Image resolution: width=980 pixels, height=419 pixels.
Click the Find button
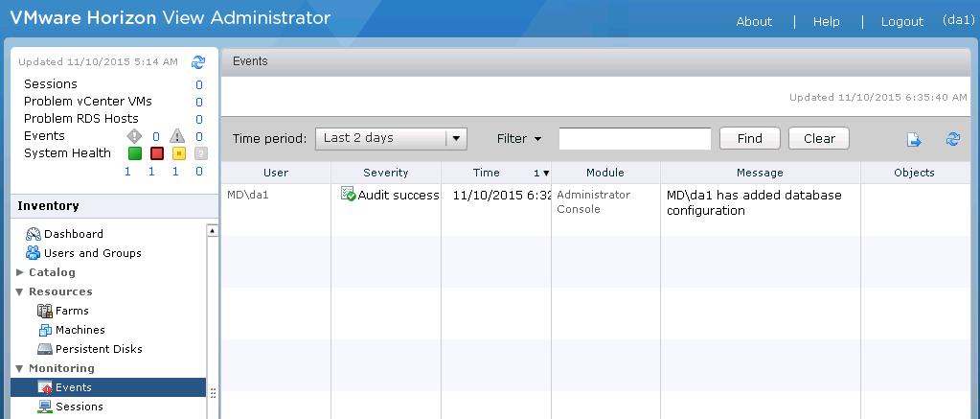749,138
